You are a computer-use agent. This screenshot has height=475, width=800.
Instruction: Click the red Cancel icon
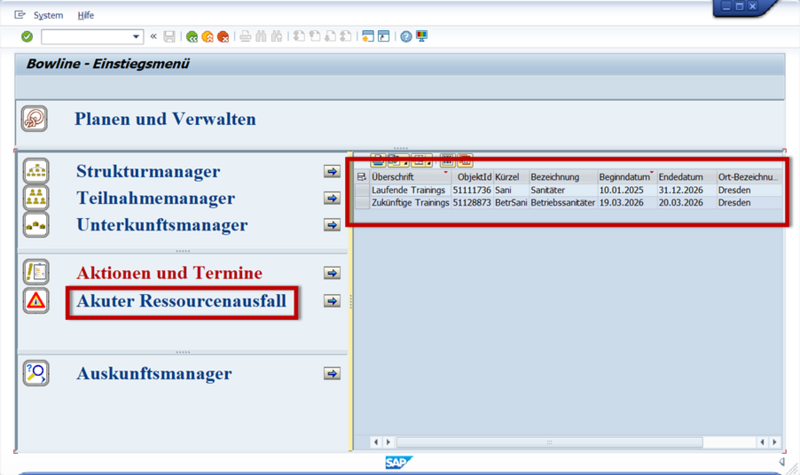[x=223, y=37]
